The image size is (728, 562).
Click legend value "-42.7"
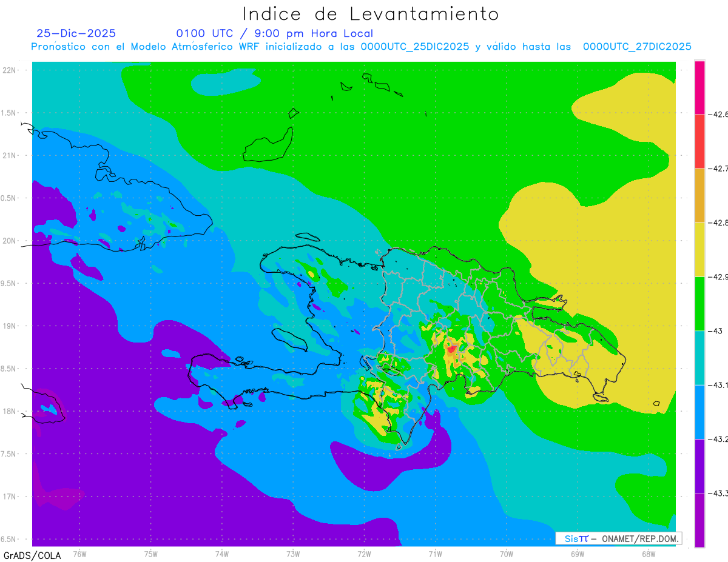[x=718, y=168]
